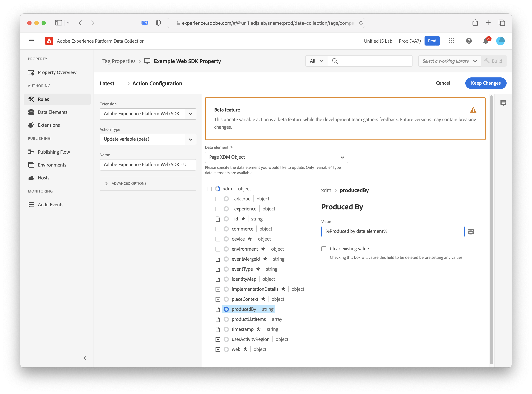The width and height of the screenshot is (532, 394).
Task: Collapse the left sidebar with chevron arrow
Action: (x=85, y=358)
